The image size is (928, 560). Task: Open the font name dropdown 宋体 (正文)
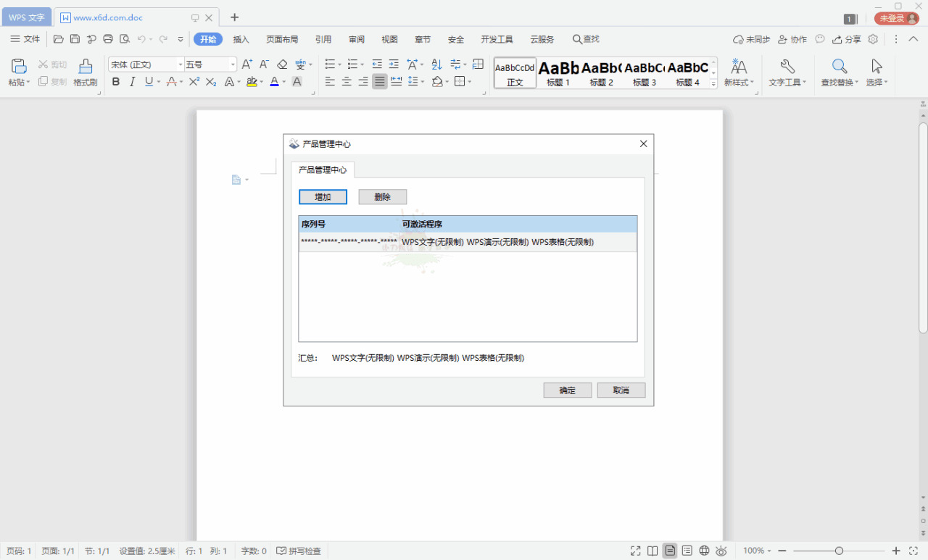(x=181, y=64)
